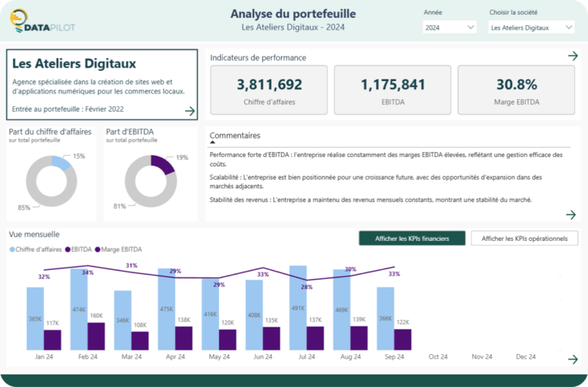This screenshot has height=387, width=588.
Task: Click the EBITDA legend marker
Action: (67, 249)
